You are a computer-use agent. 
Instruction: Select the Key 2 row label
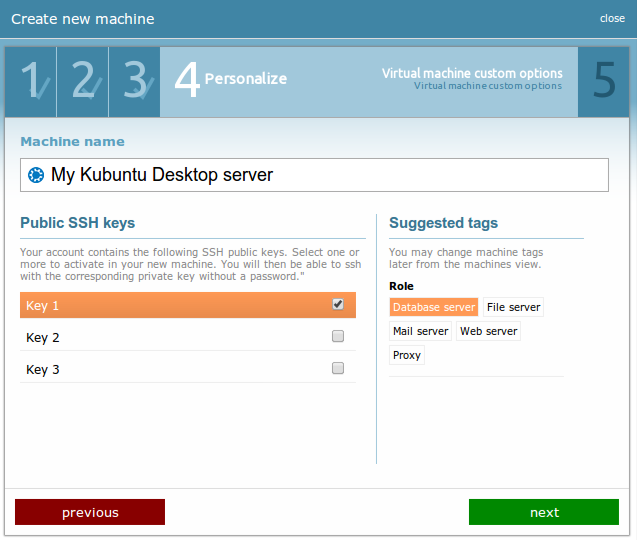coord(43,338)
